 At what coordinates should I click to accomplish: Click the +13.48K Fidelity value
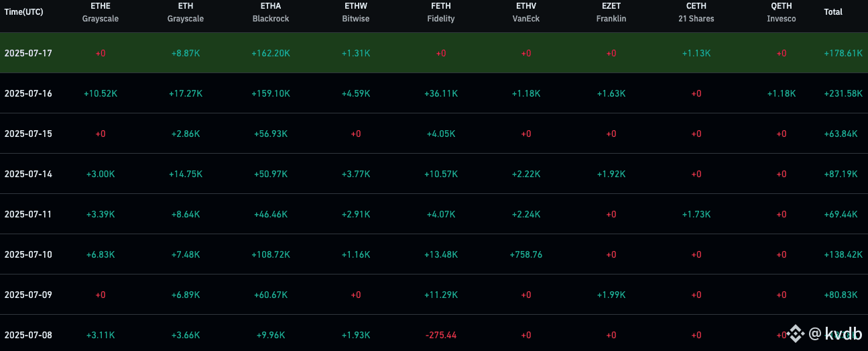point(441,254)
